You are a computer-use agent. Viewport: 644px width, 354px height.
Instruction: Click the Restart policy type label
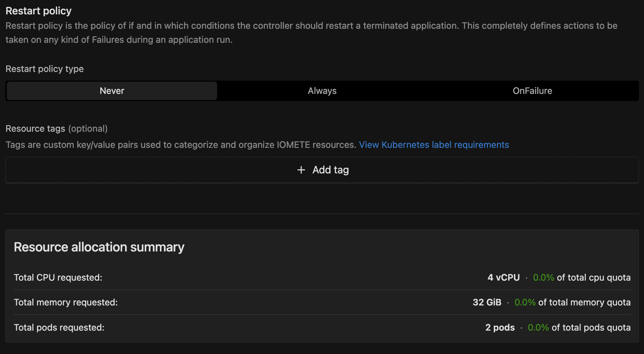point(45,69)
